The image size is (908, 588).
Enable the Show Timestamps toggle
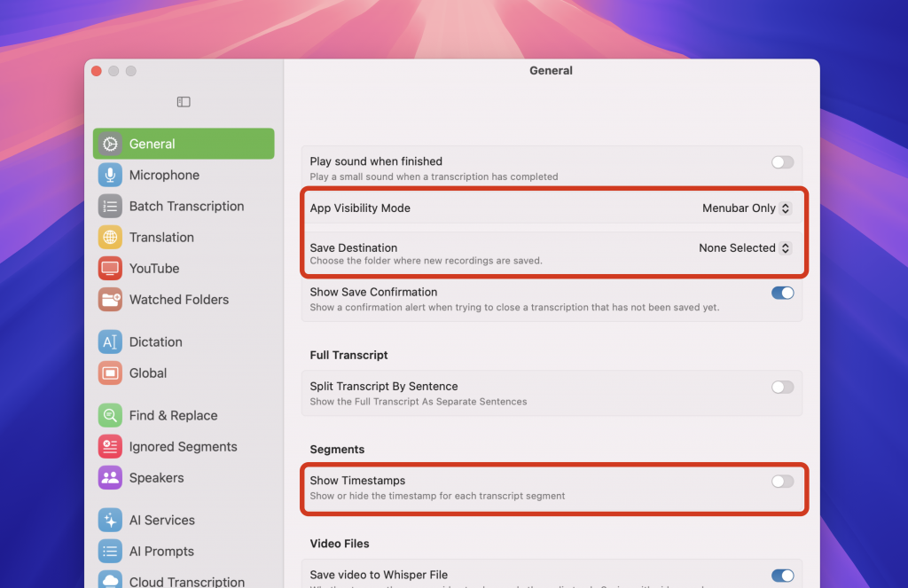pos(782,481)
